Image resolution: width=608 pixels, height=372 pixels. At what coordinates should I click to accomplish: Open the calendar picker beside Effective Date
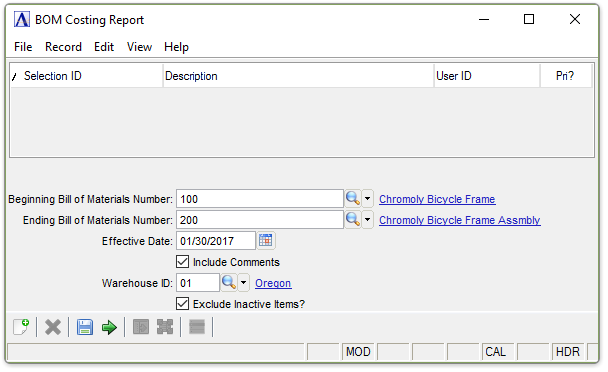pyautogui.click(x=266, y=241)
